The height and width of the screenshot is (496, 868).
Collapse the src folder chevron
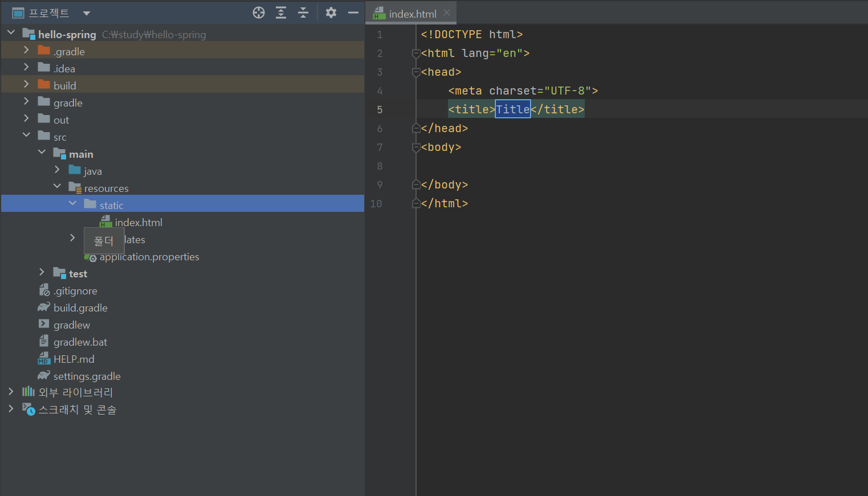click(x=26, y=136)
